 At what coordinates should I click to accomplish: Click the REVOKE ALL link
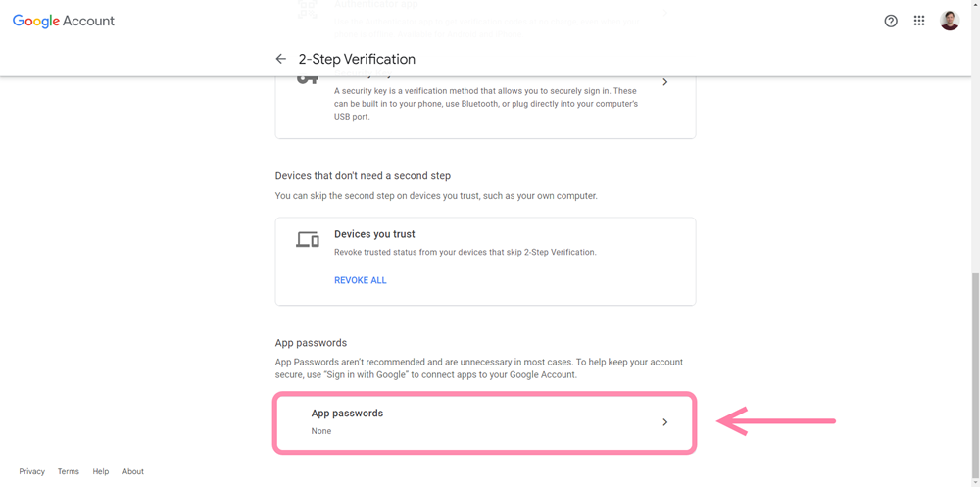pos(361,280)
